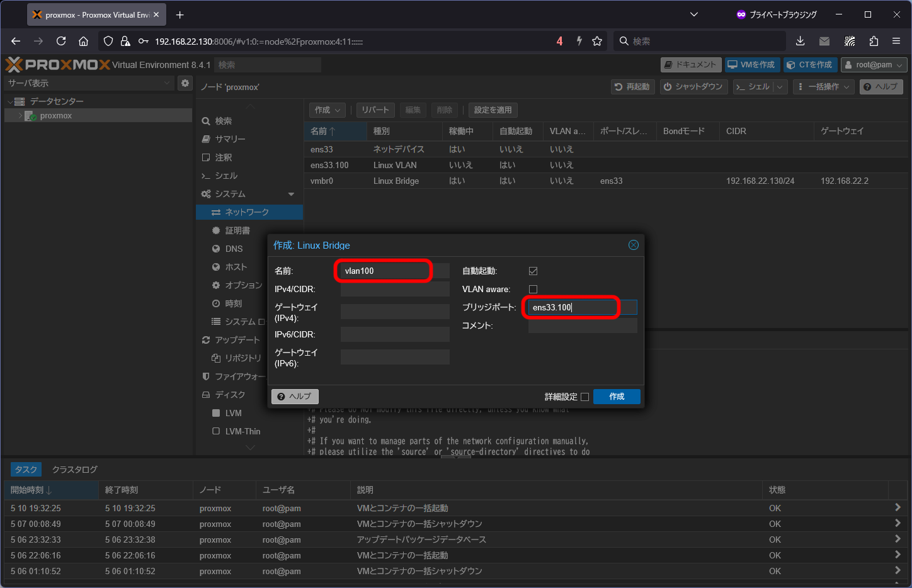Open details of the 5 07 00:08:49 task
912x588 pixels.
[x=897, y=523]
